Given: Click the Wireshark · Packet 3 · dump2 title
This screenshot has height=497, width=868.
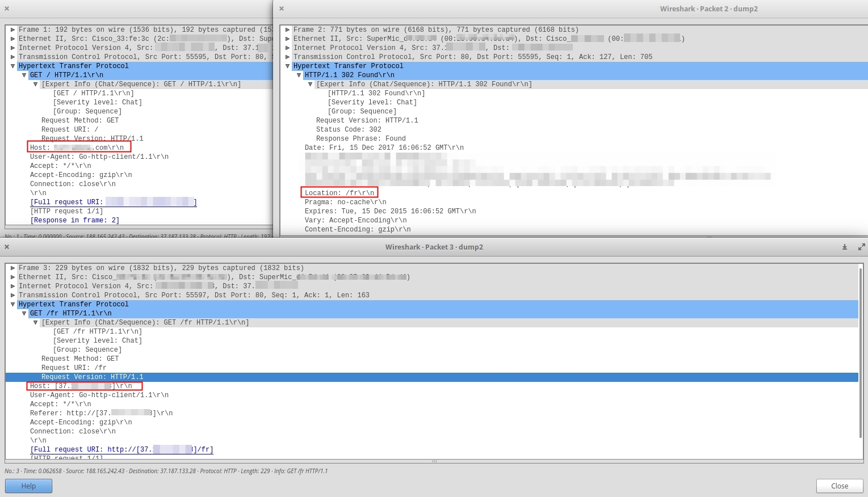Looking at the screenshot, I should 434,247.
